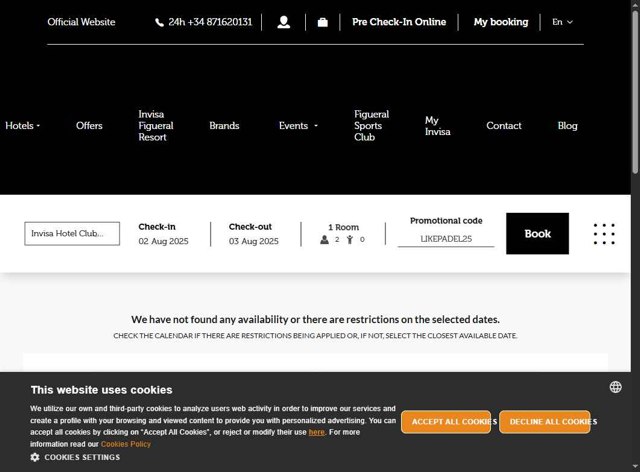Screen dimensions: 640x472
Task: Click the phone icon beside the number
Action: coord(159,22)
